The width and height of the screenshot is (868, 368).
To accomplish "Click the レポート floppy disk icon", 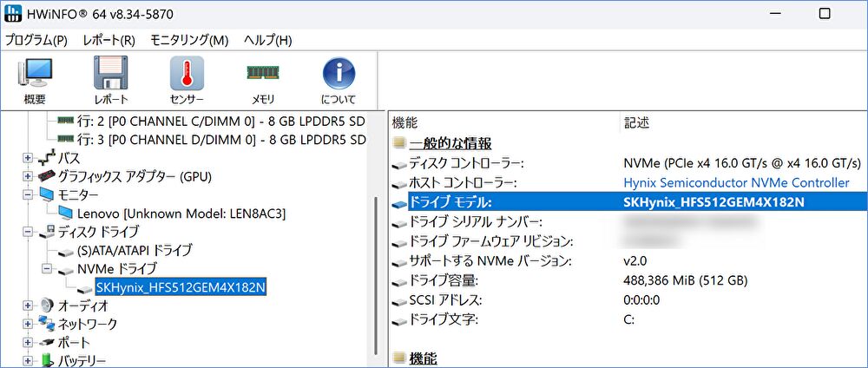I will (111, 80).
